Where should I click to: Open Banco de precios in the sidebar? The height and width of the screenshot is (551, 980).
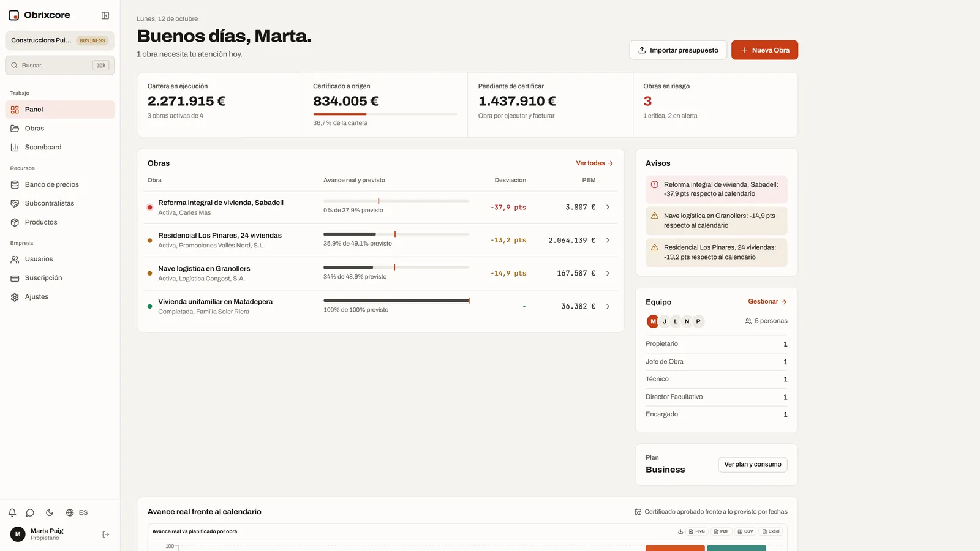60,184
